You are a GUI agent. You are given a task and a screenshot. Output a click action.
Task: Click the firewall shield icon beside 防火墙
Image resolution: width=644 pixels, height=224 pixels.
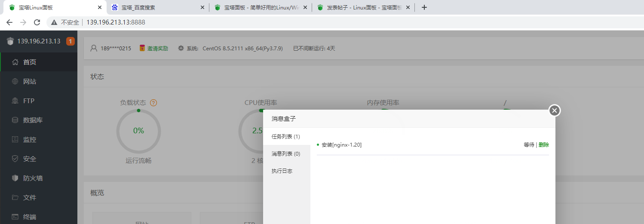pos(15,178)
